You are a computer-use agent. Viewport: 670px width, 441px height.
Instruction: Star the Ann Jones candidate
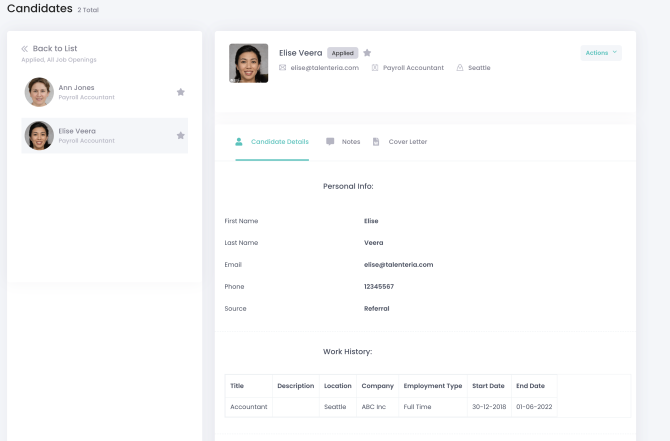[x=181, y=92]
